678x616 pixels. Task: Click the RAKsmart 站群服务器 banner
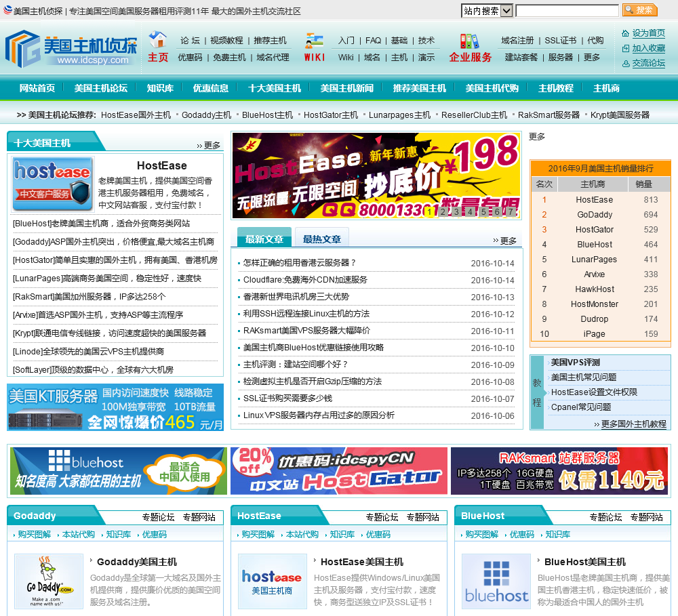559,471
